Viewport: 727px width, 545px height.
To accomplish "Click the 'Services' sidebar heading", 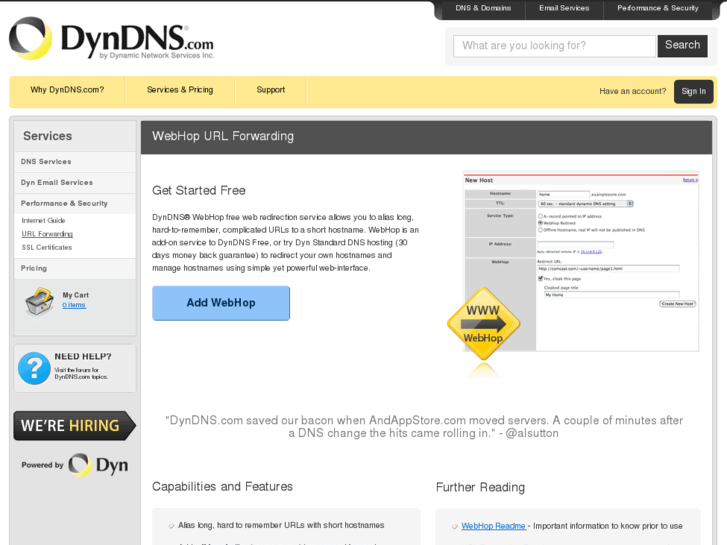I will pyautogui.click(x=48, y=136).
